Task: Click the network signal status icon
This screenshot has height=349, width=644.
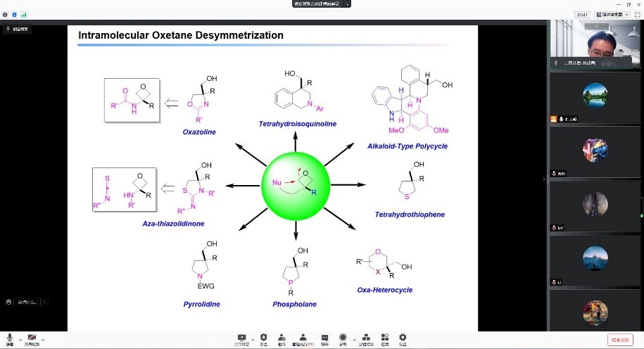Action: click(x=23, y=14)
